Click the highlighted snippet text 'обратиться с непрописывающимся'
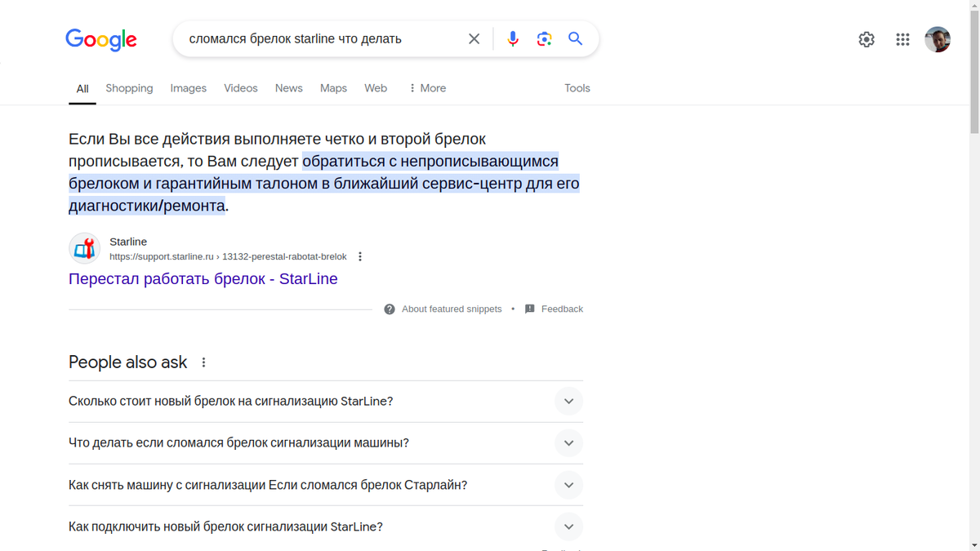The height and width of the screenshot is (551, 980). click(x=430, y=161)
